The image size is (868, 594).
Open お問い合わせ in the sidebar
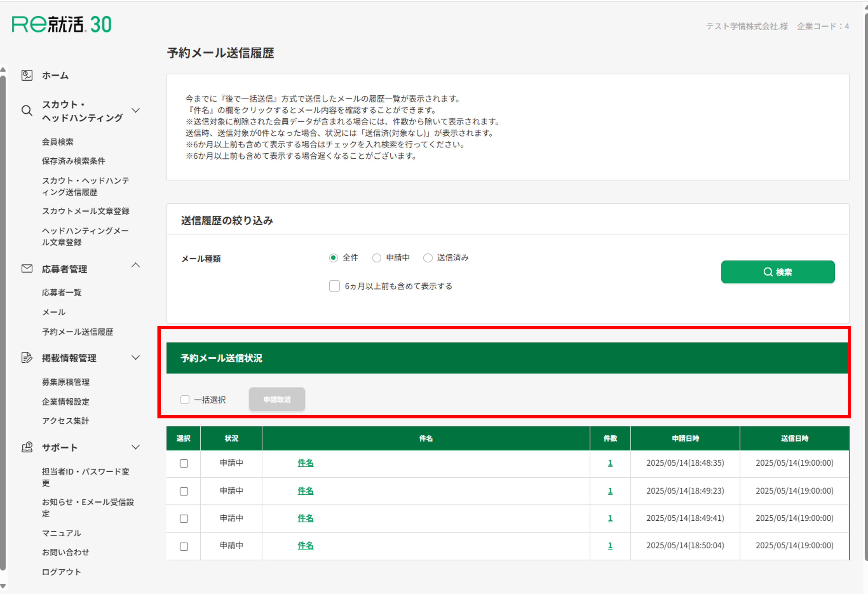(66, 552)
